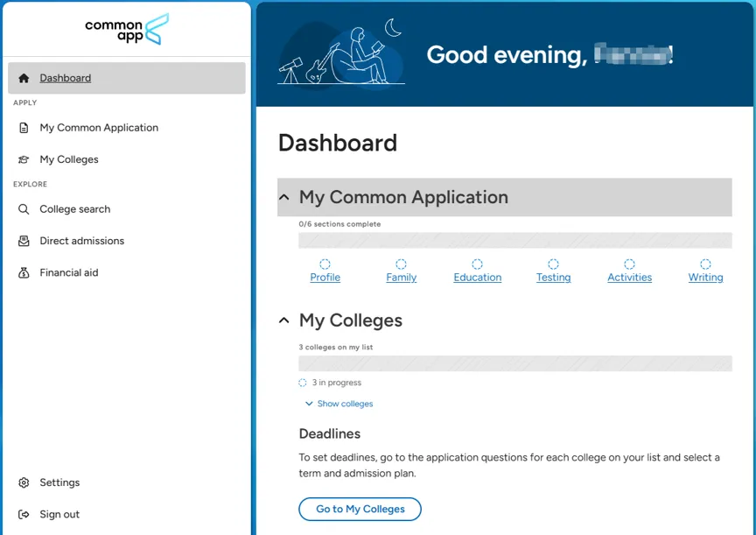
Task: Open the Education section link
Action: (478, 278)
